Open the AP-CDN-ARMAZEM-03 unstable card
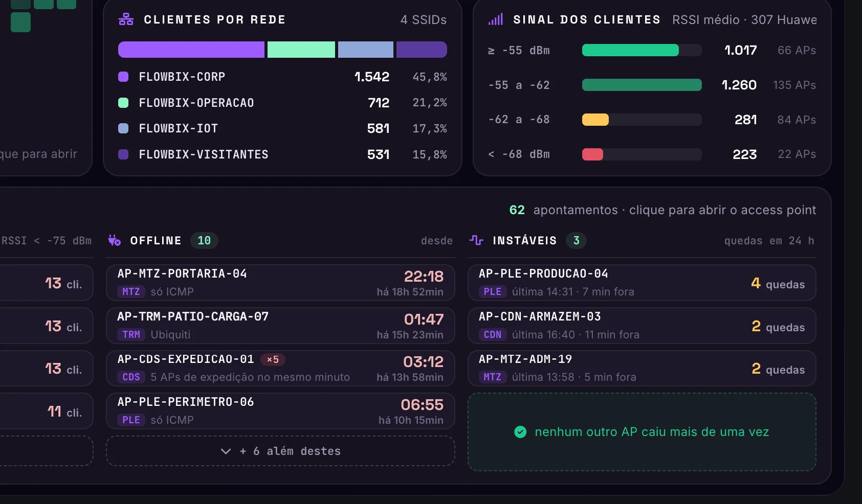 (642, 326)
